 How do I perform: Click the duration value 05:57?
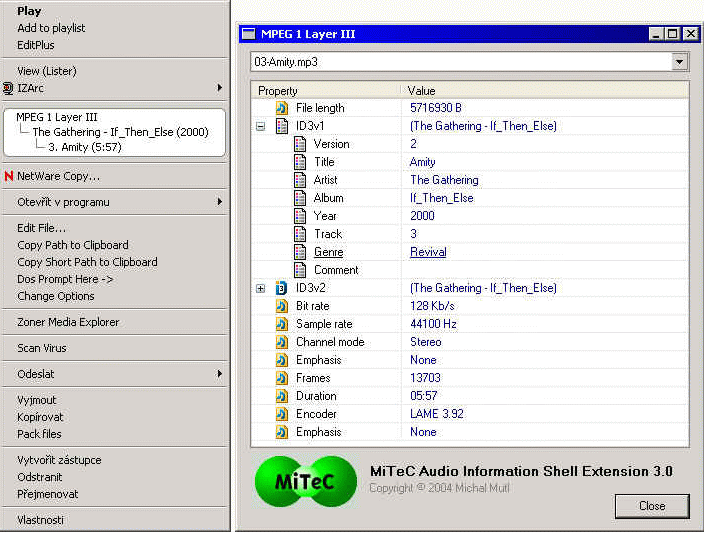[x=423, y=396]
